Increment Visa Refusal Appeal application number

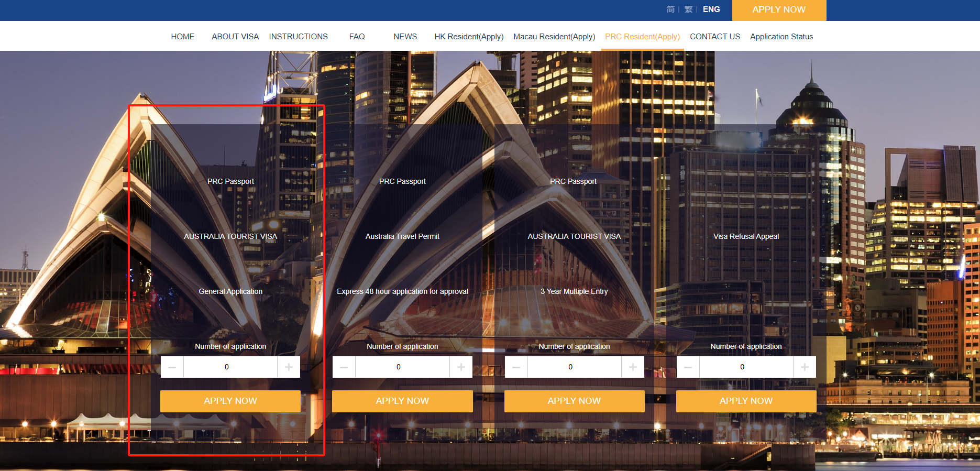(x=805, y=367)
